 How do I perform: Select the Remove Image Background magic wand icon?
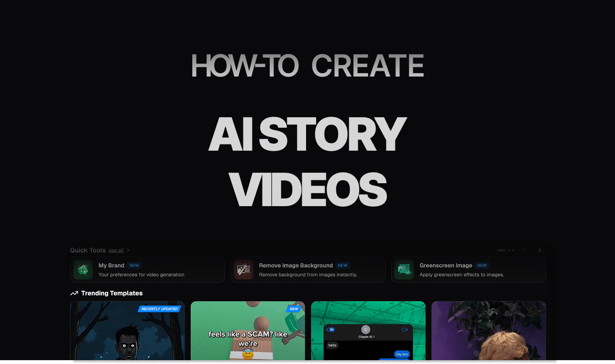[x=243, y=269]
